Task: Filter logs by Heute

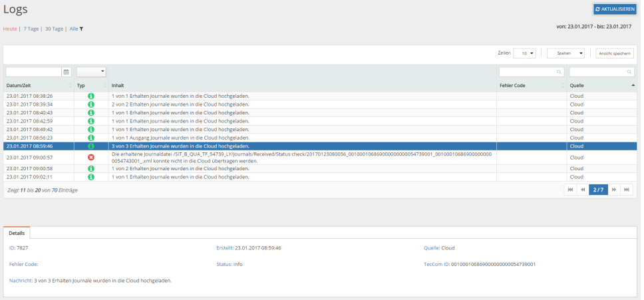Action: click(x=10, y=29)
